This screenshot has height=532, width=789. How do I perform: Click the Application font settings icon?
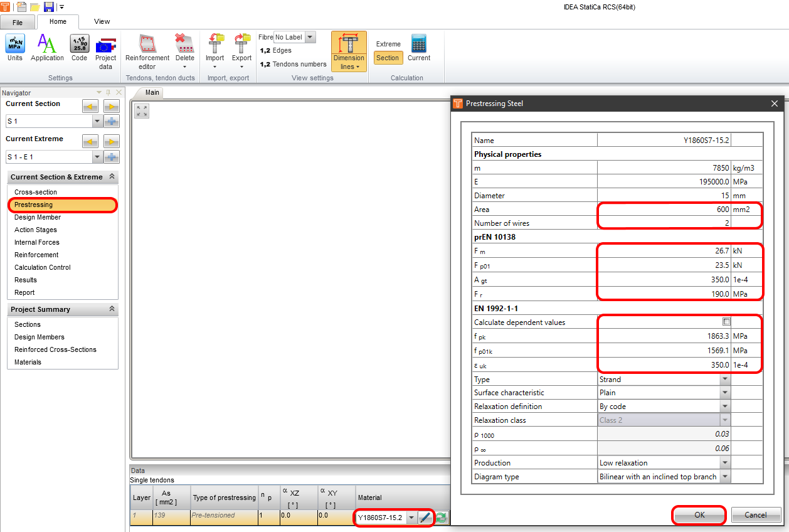coord(47,48)
